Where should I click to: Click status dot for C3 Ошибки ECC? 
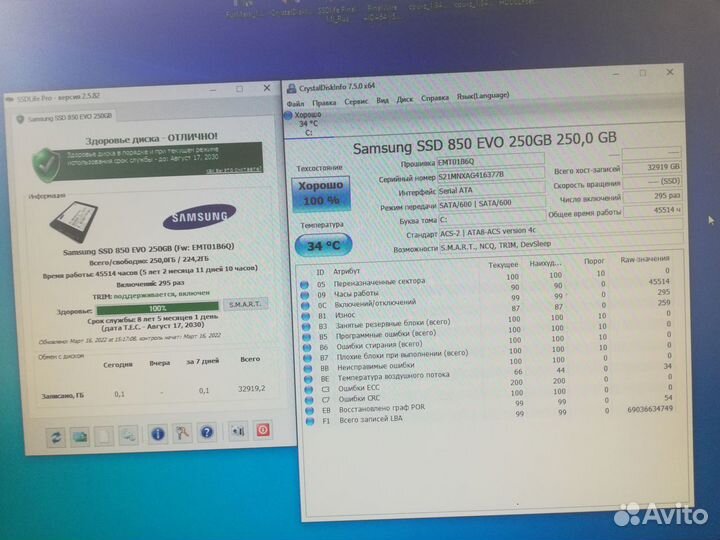tap(309, 389)
